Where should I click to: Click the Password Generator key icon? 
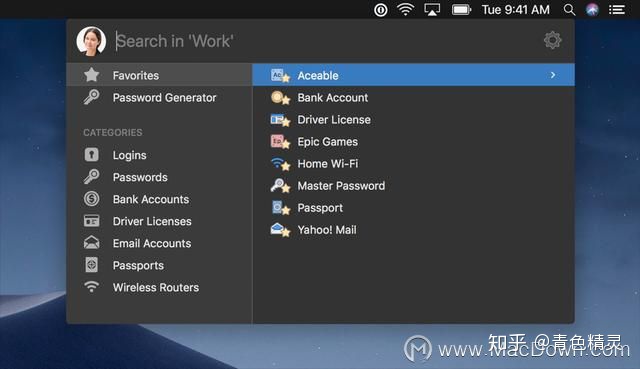tap(91, 97)
